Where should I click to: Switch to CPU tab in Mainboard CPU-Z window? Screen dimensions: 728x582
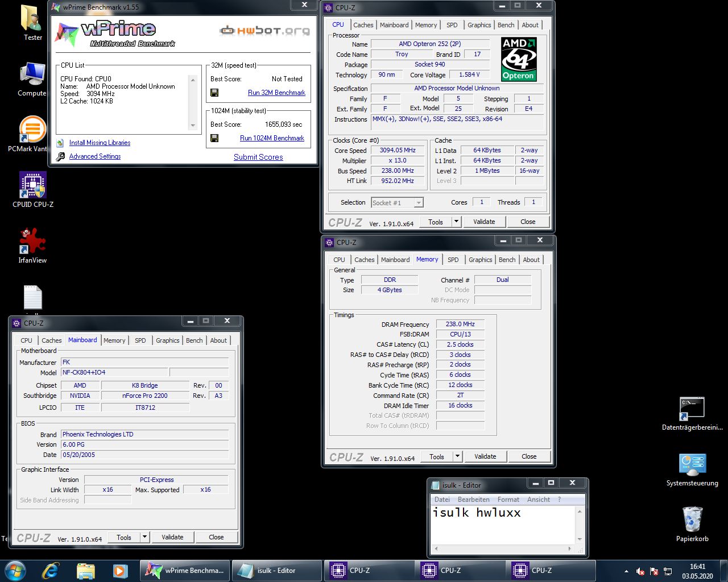[x=26, y=340]
